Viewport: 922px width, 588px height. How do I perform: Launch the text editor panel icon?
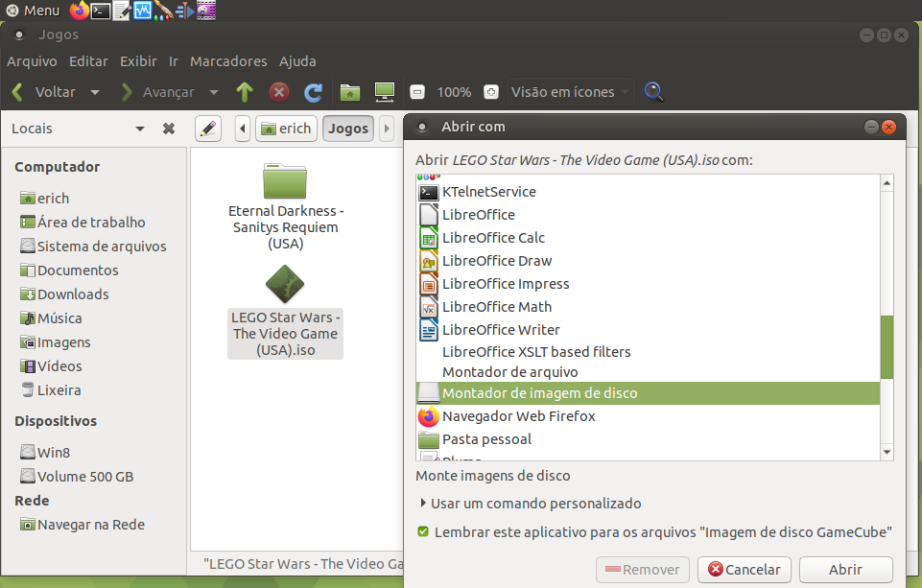pyautogui.click(x=122, y=11)
